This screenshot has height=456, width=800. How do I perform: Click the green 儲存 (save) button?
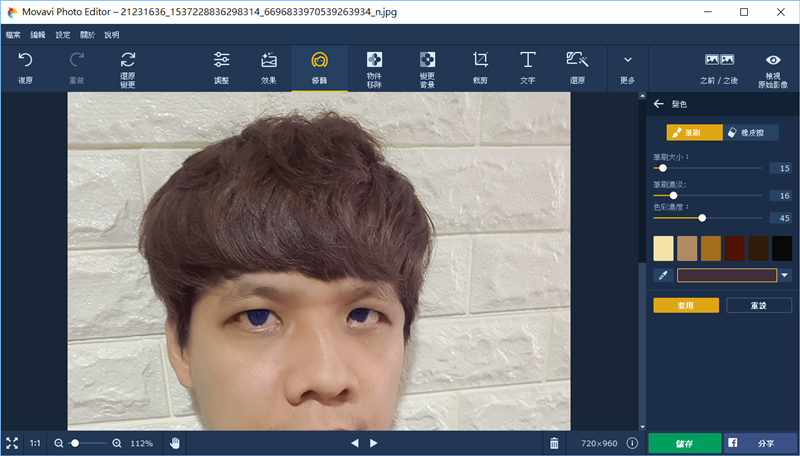click(683, 443)
